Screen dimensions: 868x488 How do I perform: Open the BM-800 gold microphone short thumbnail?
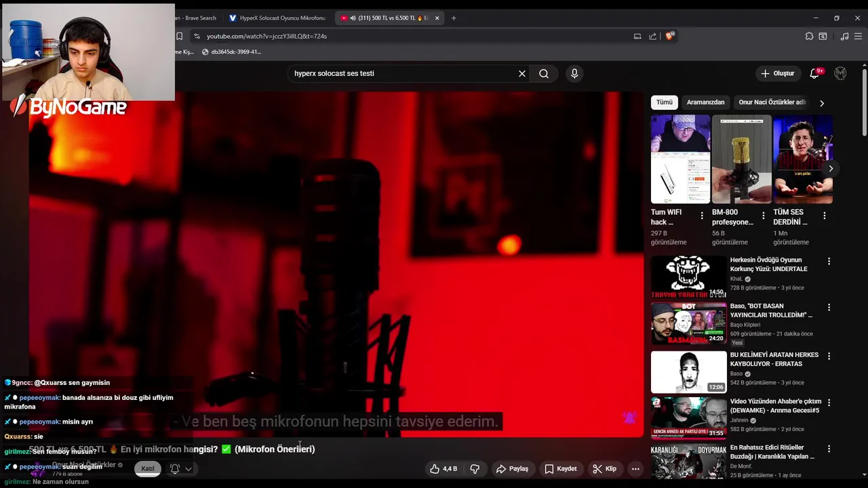coord(742,159)
